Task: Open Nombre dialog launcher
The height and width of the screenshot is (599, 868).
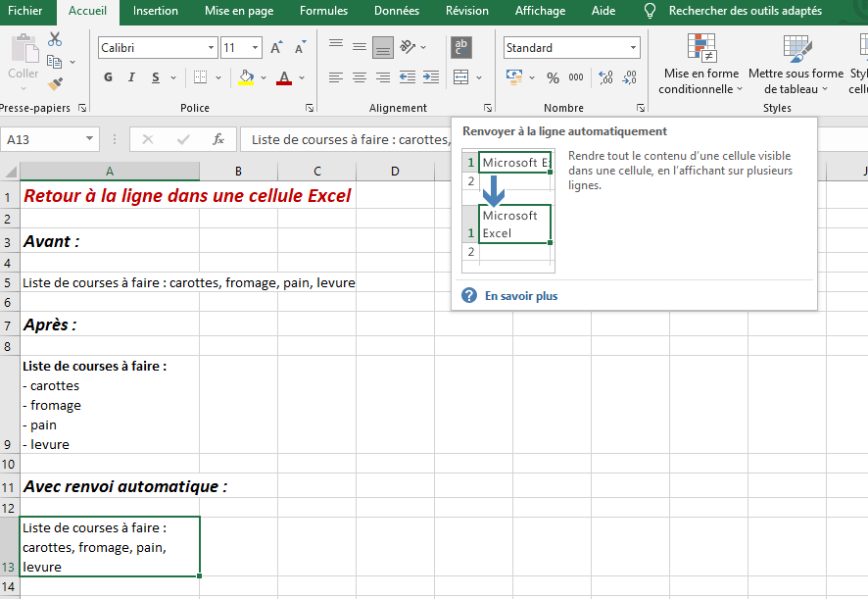Action: tap(641, 108)
